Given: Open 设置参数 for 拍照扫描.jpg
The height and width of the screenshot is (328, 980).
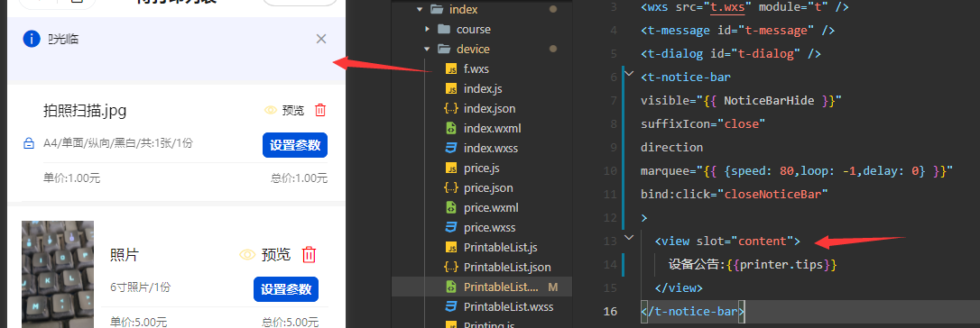Looking at the screenshot, I should [295, 145].
